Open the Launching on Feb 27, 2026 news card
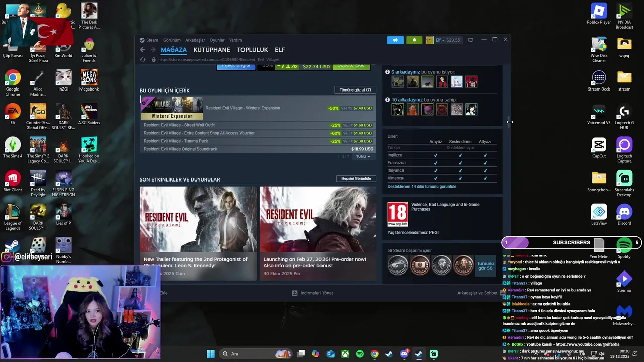 pos(318,233)
